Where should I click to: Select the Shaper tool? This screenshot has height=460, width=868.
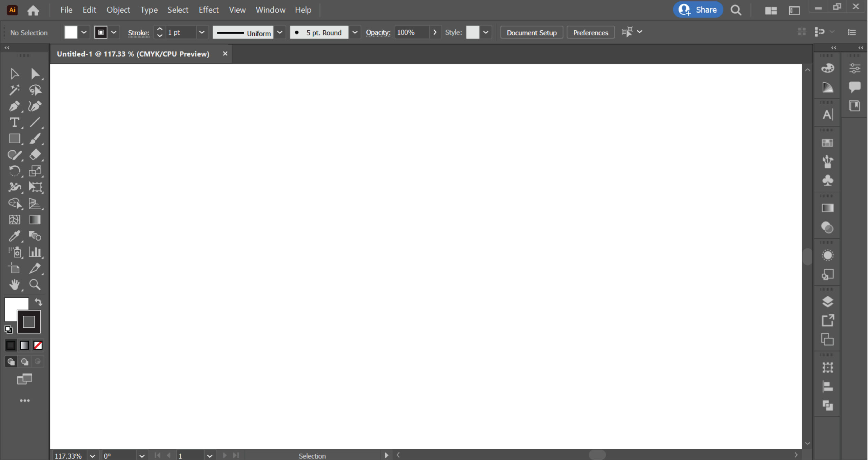14,155
